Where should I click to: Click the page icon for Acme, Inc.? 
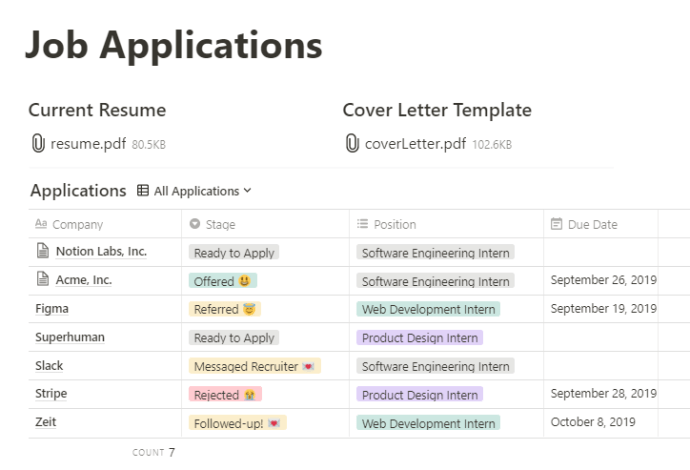43,279
